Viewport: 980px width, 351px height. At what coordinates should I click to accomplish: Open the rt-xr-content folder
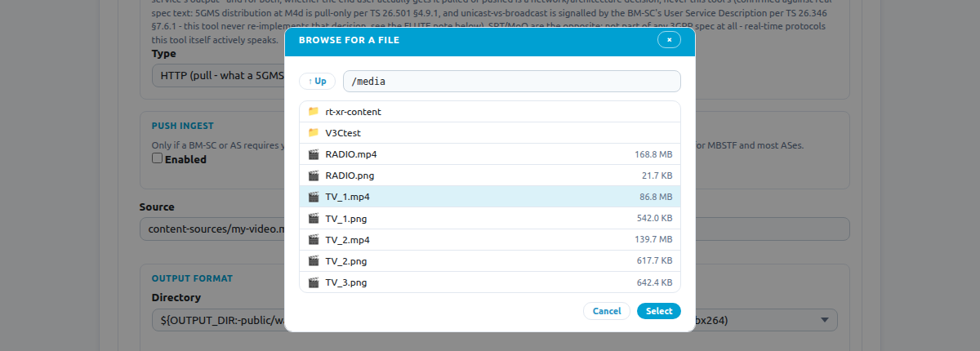[490, 112]
